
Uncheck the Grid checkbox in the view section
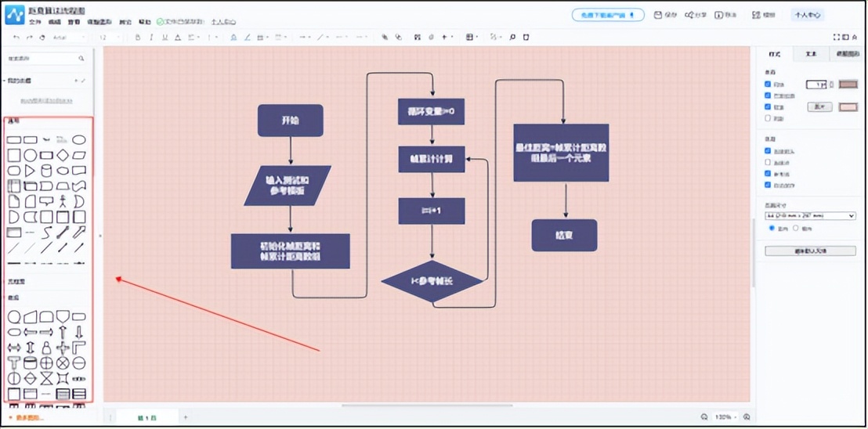(768, 85)
